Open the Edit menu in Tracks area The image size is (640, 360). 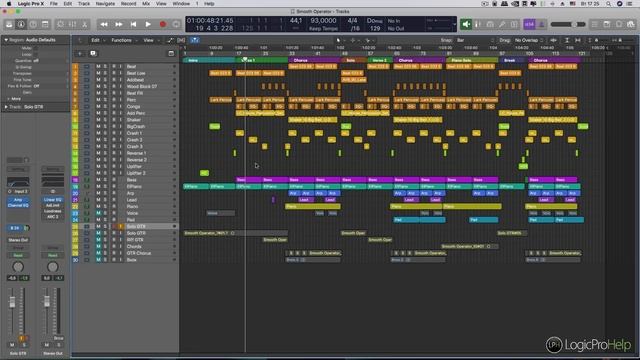coord(97,40)
